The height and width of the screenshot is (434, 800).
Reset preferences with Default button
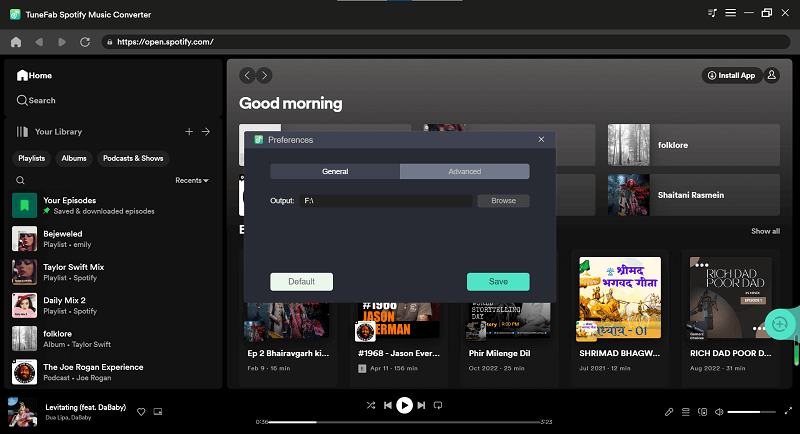click(x=302, y=282)
